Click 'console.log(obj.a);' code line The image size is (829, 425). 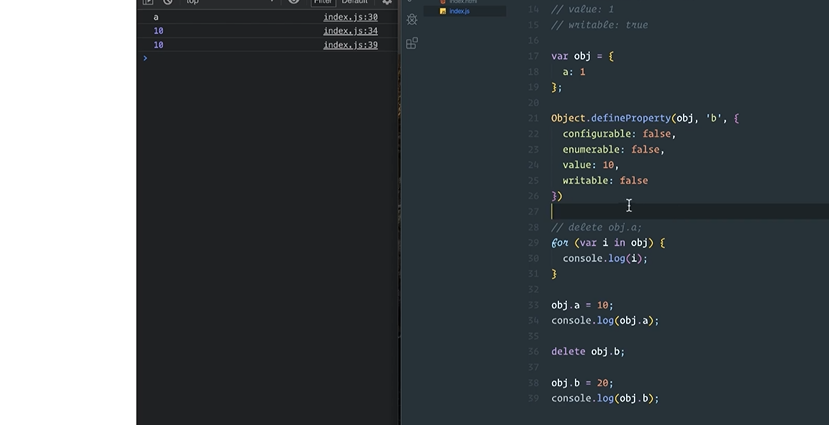click(605, 320)
